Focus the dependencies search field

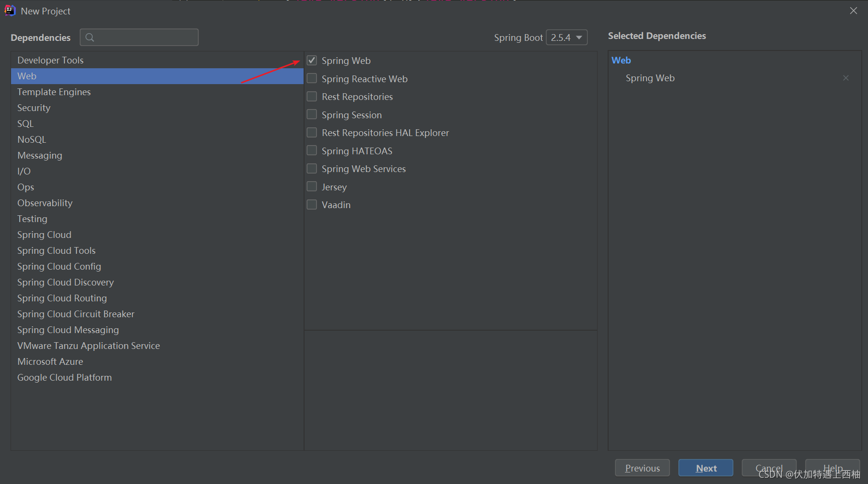pyautogui.click(x=139, y=37)
